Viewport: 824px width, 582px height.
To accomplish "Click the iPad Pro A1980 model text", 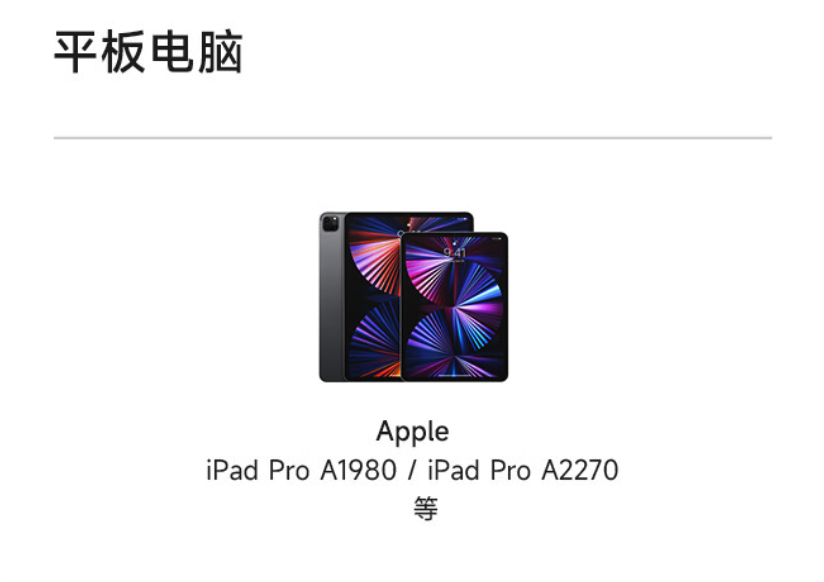I will tap(301, 469).
